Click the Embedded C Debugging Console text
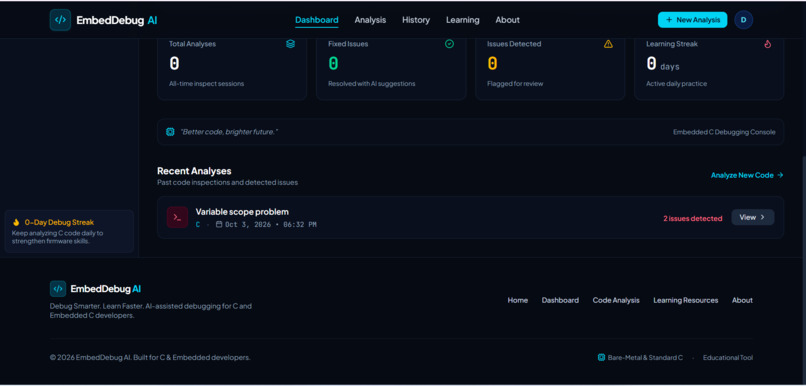806x386 pixels. 724,132
